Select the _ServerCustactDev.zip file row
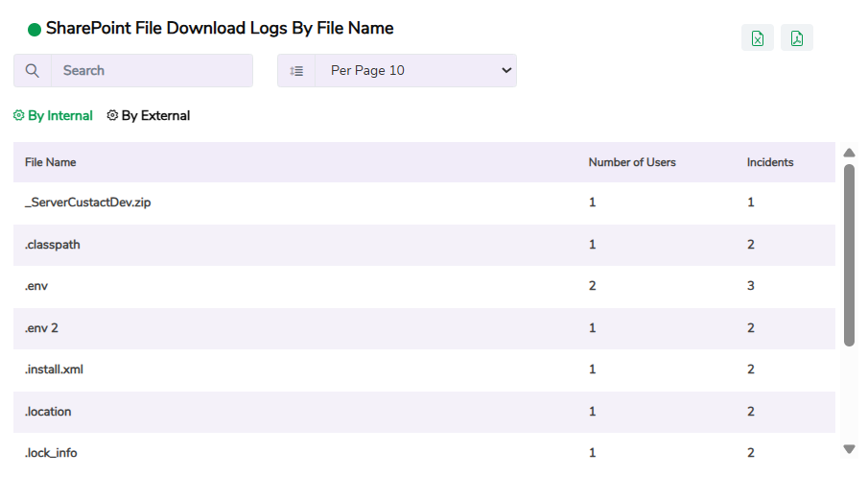Screen dimensions: 868x477 (88, 203)
